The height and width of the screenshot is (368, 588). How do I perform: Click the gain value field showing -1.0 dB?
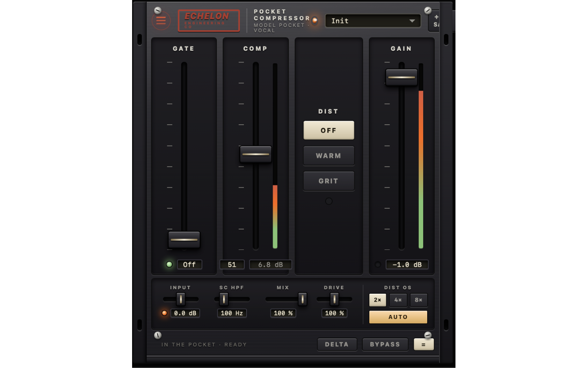click(x=407, y=264)
